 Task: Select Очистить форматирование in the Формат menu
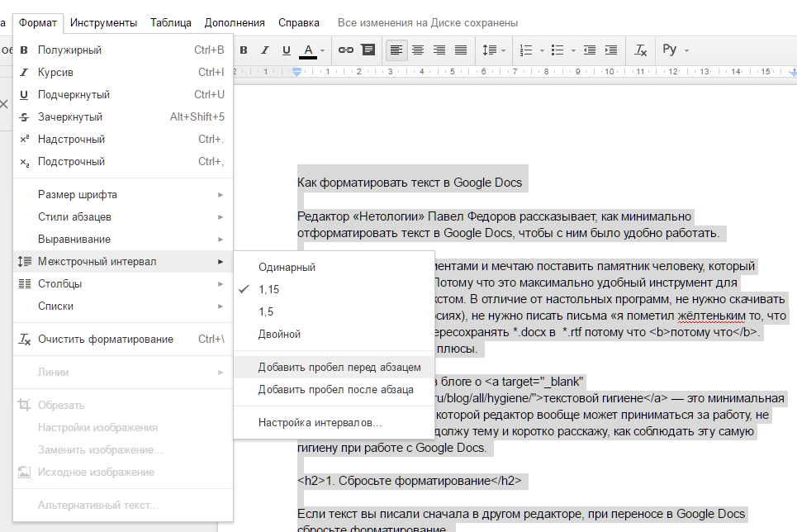click(99, 339)
